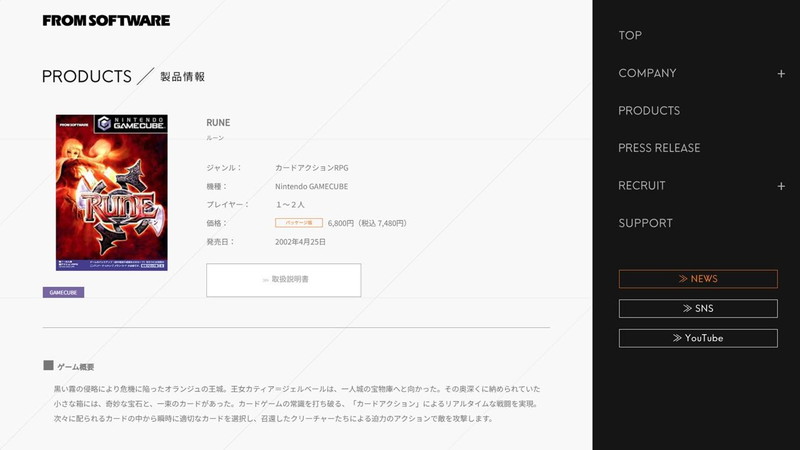The image size is (800, 450).
Task: Visit the YouTube channel button
Action: pyautogui.click(x=698, y=338)
